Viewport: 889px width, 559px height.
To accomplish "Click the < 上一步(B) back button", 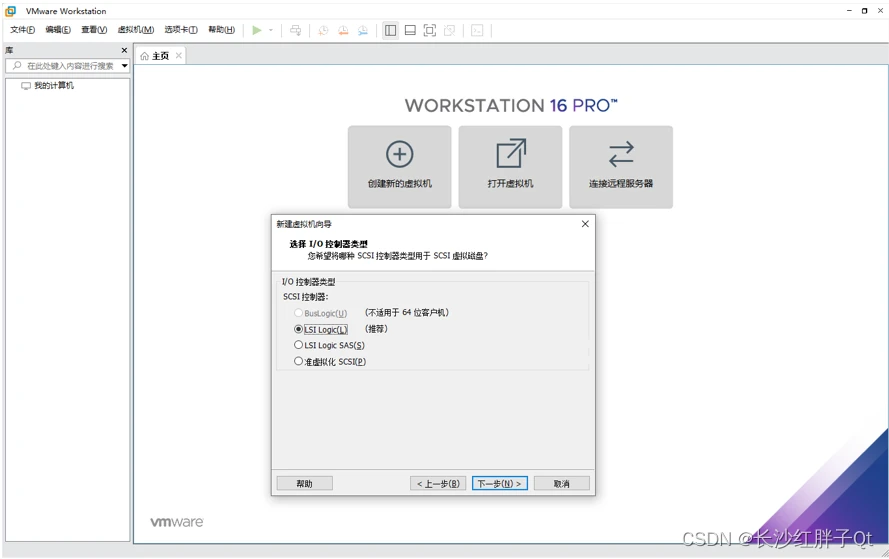I will pos(438,484).
